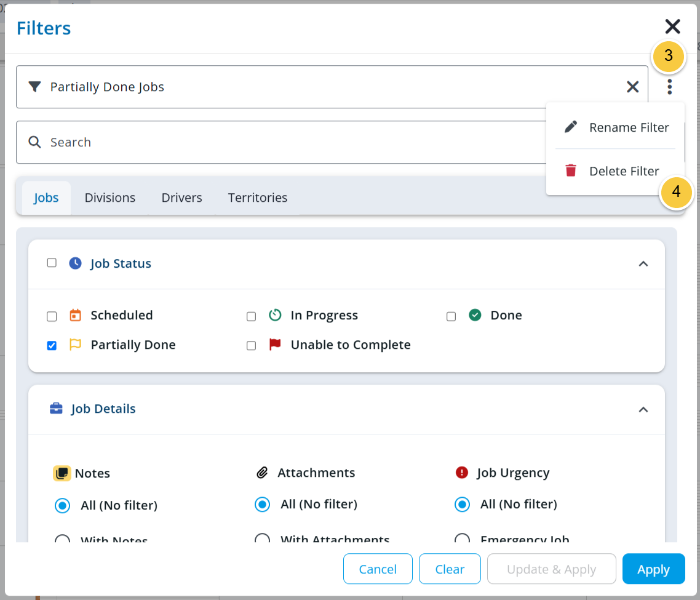Click the red Job Urgency alert icon
700x600 pixels.
click(x=461, y=472)
